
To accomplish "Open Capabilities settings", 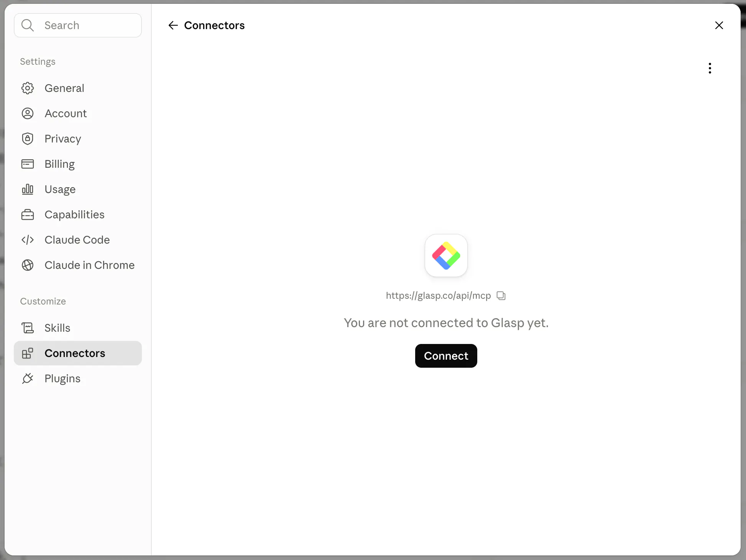I will (x=78, y=215).
